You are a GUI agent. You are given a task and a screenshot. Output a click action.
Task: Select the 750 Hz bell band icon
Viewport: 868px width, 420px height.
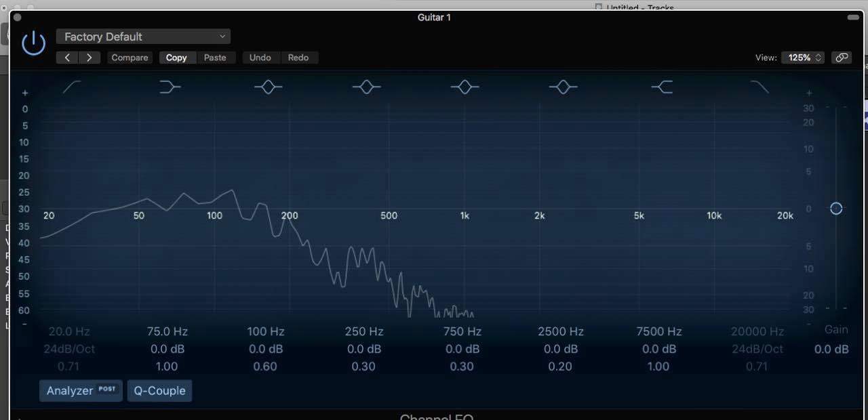[x=465, y=87]
